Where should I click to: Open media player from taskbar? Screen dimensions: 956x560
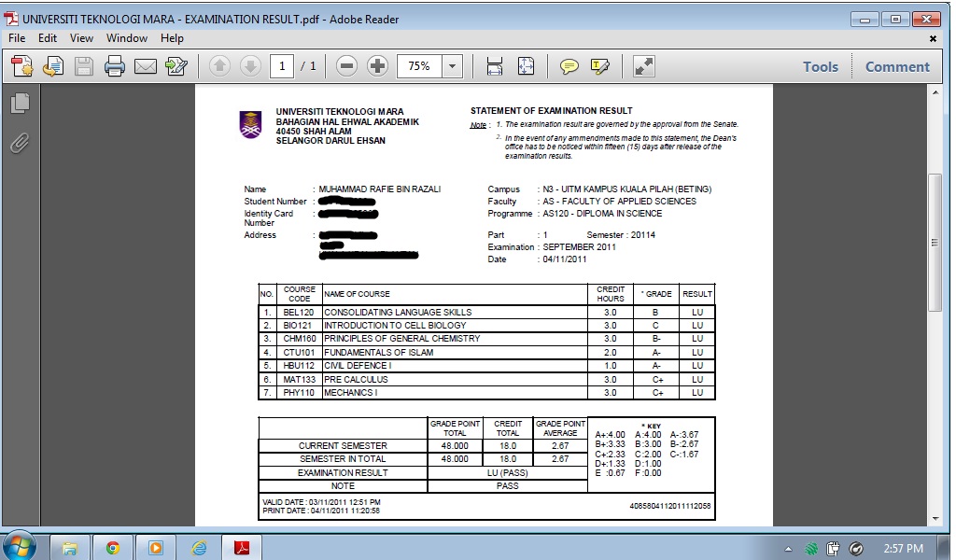point(156,548)
